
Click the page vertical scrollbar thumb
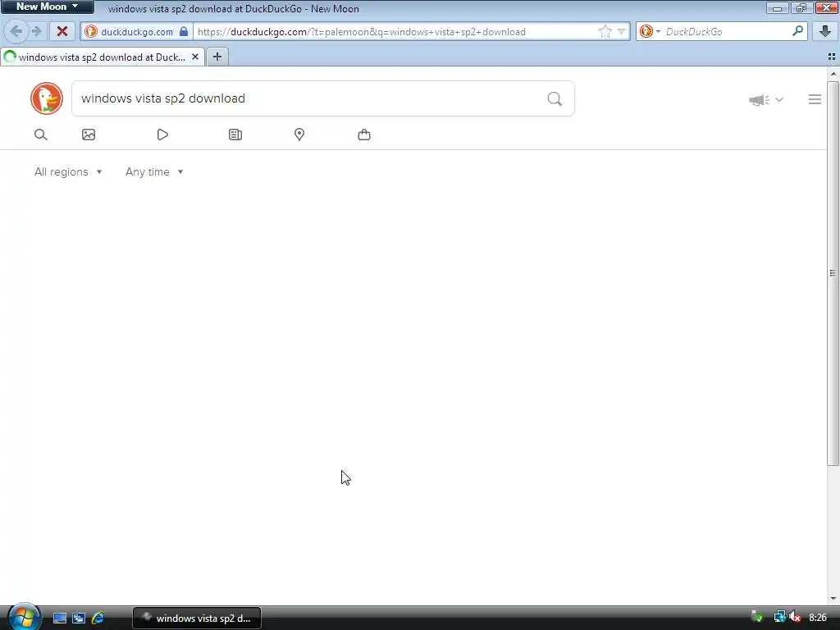pos(833,273)
